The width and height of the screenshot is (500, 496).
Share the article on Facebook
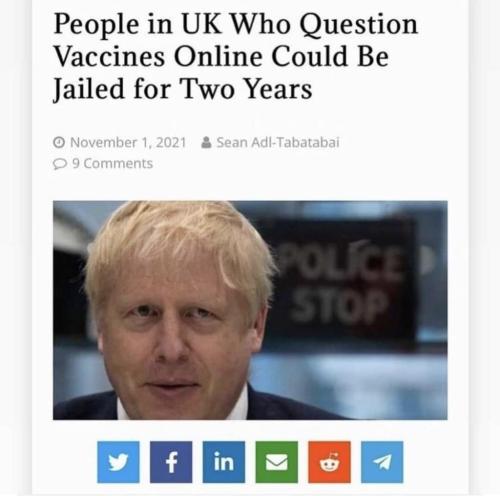[x=171, y=462]
